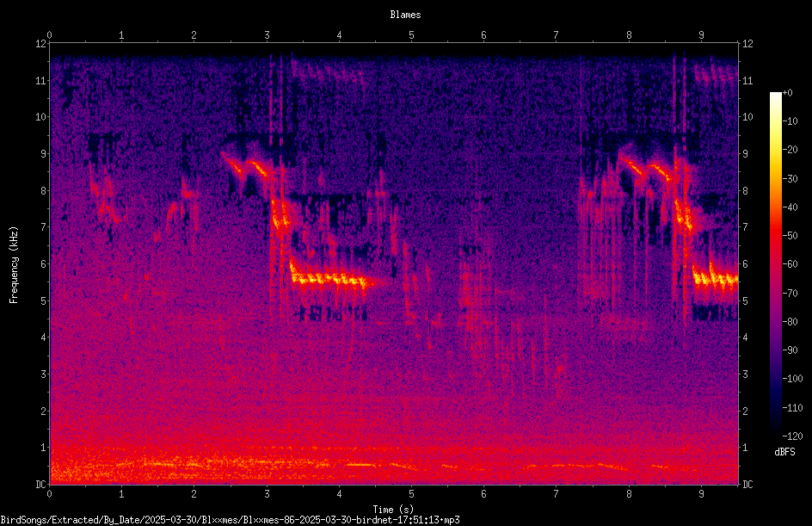Click the "5" tick on the top time axis
This screenshot has height=526, width=812.
point(411,35)
